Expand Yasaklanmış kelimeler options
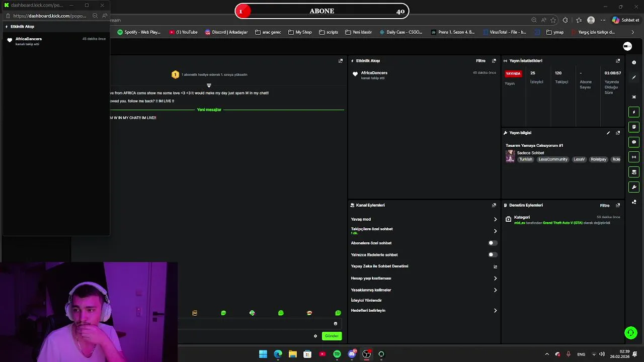 495,290
